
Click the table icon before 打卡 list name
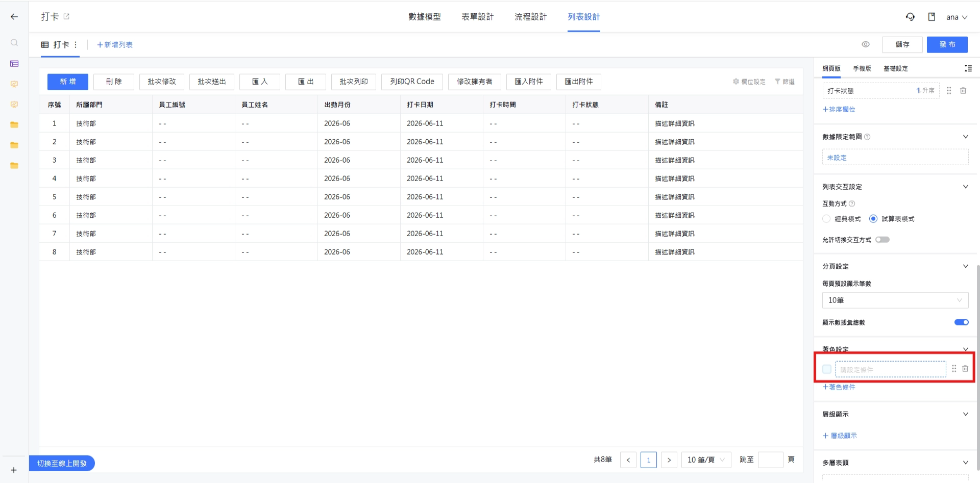pos(45,45)
